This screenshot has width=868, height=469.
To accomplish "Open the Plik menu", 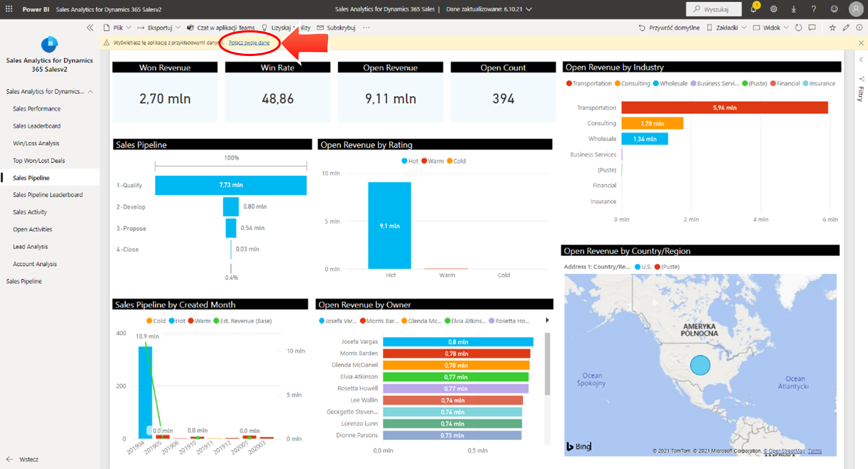I will pyautogui.click(x=117, y=28).
